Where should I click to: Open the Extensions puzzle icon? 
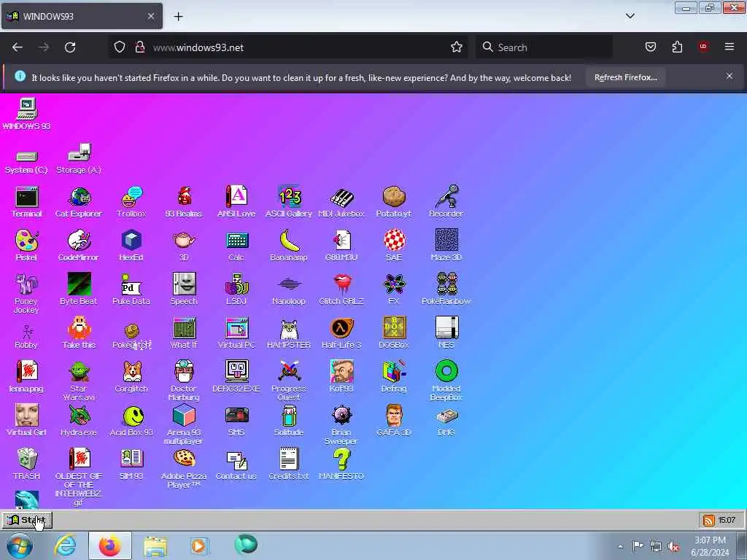pyautogui.click(x=677, y=47)
